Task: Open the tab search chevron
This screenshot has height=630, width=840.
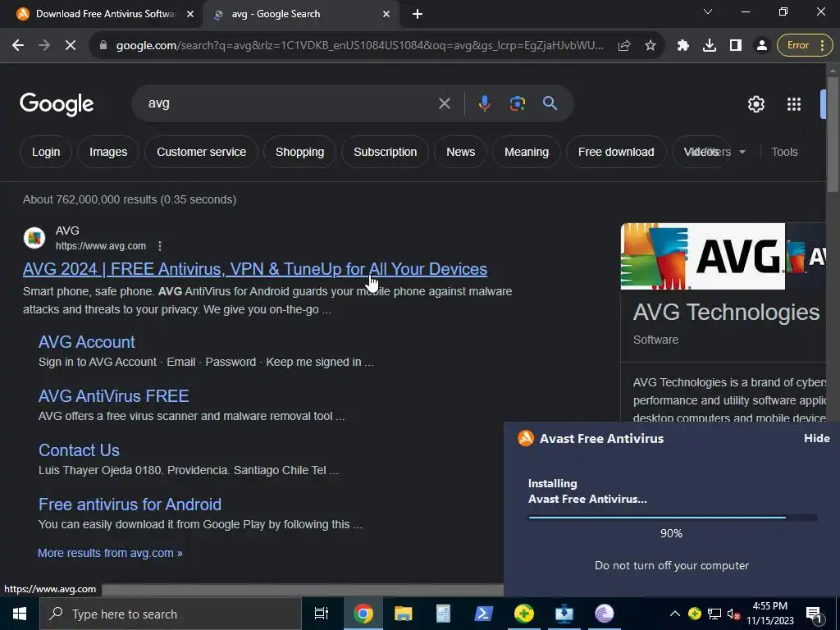Action: click(708, 11)
